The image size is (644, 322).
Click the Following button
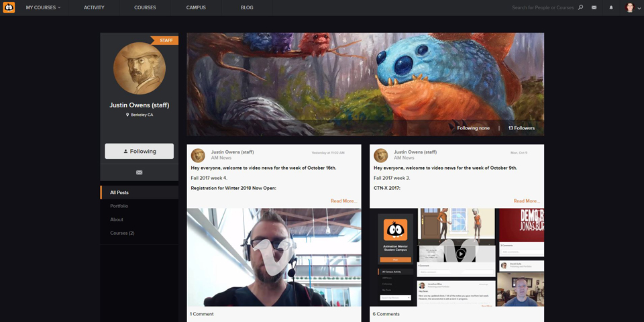(x=140, y=151)
